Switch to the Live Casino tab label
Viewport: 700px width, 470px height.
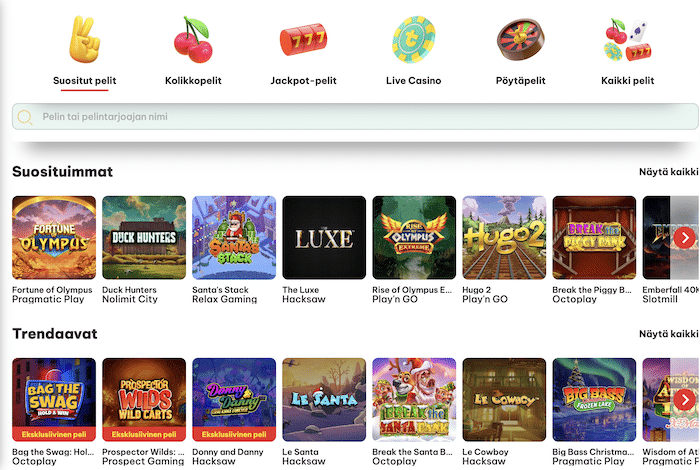(x=413, y=81)
